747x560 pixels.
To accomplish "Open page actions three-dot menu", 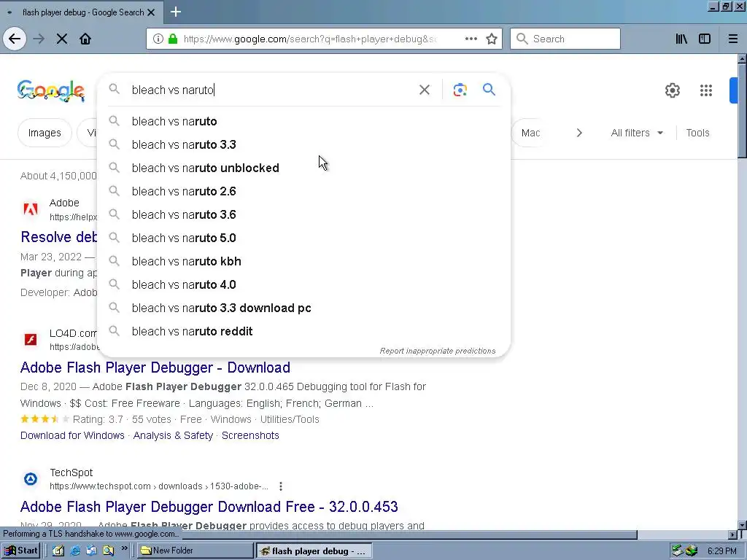I will tap(471, 39).
